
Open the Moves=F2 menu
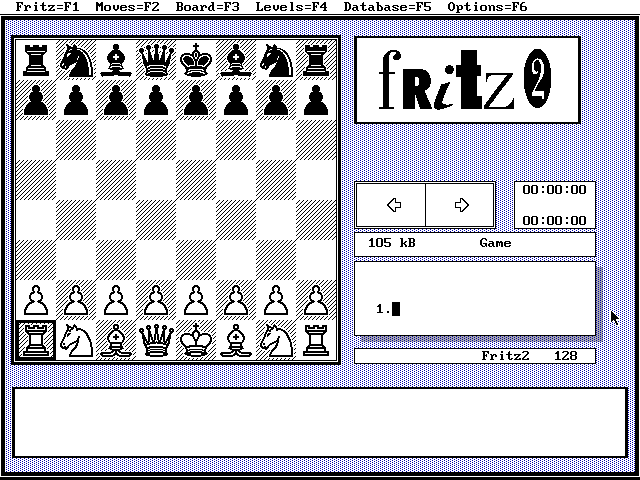[x=127, y=7]
